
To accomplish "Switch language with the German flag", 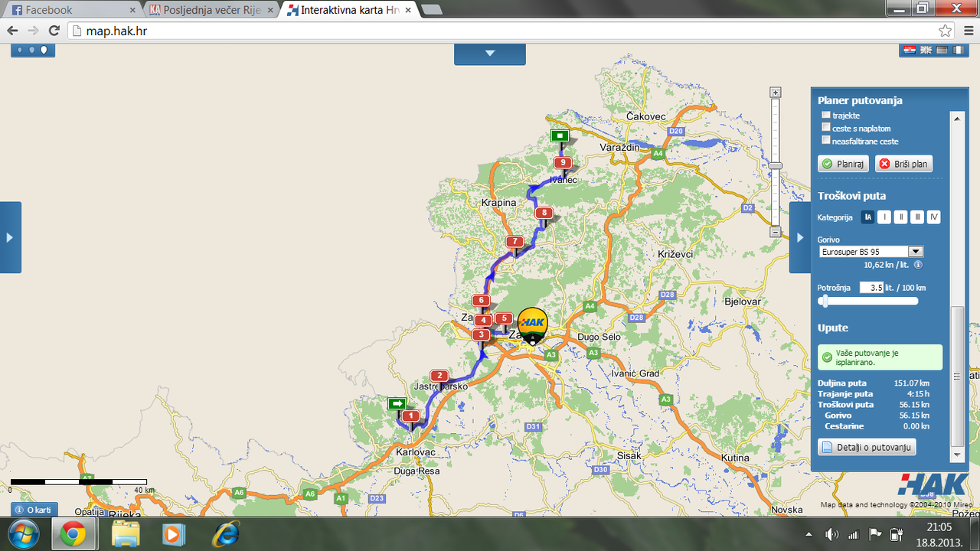I will click(942, 50).
